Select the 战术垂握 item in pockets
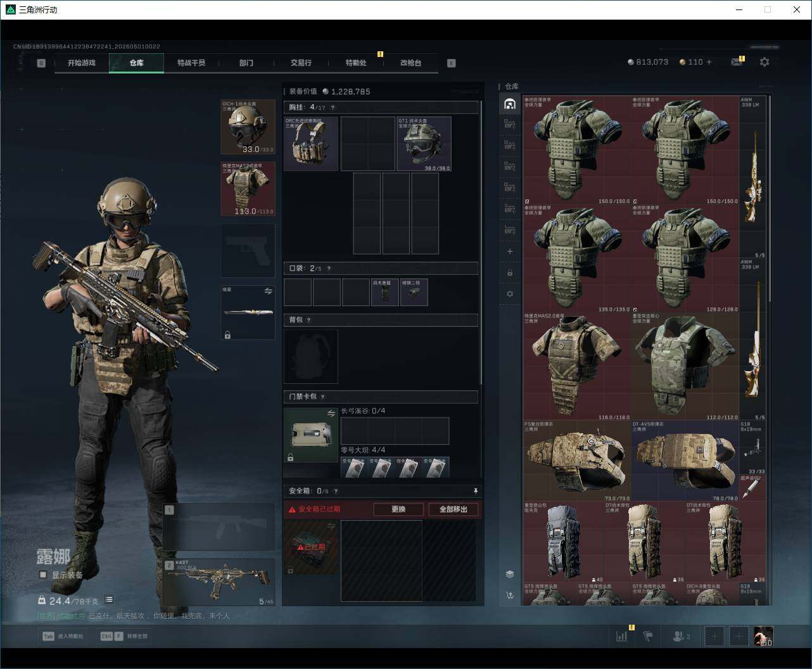Screen dimensions: 812x669 point(384,292)
